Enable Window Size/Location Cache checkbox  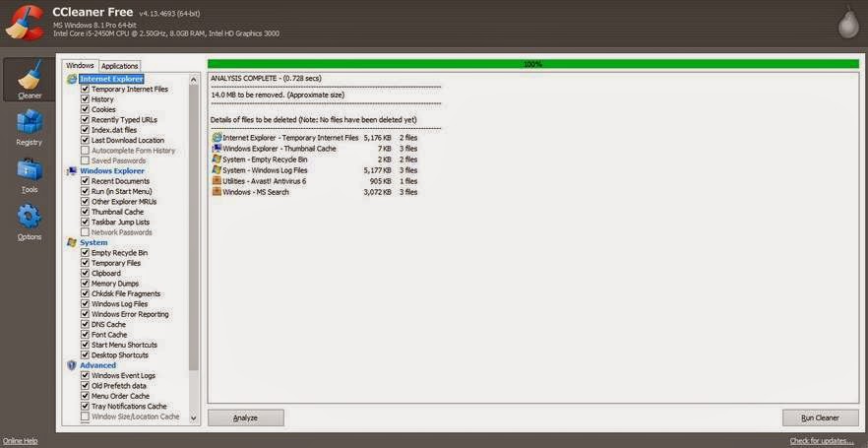(x=85, y=416)
